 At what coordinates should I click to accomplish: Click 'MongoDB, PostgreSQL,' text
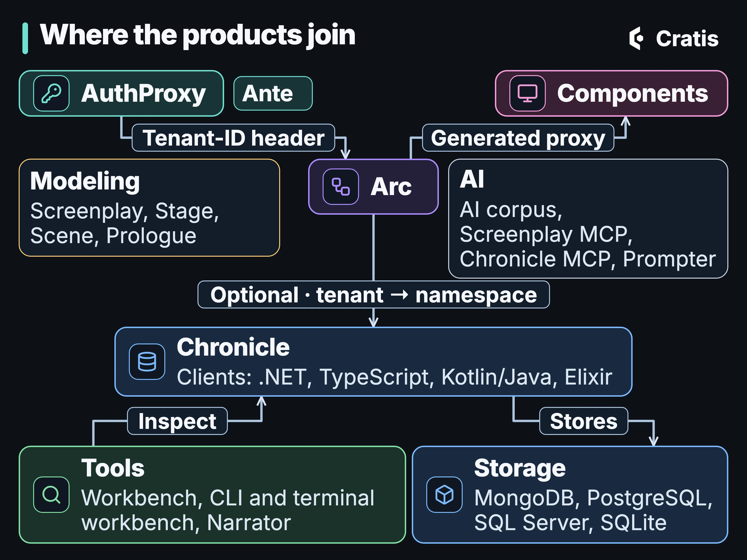[593, 499]
